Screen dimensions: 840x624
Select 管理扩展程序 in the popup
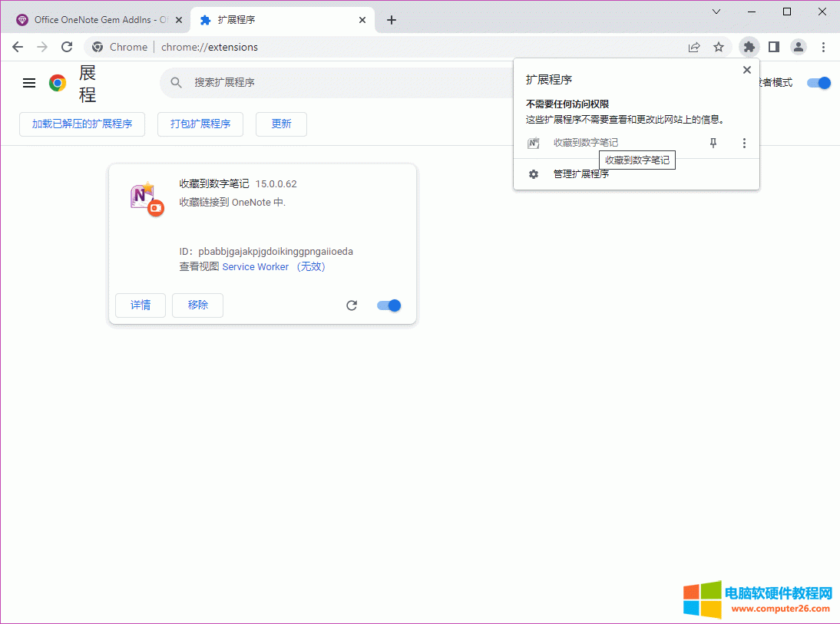[580, 174]
